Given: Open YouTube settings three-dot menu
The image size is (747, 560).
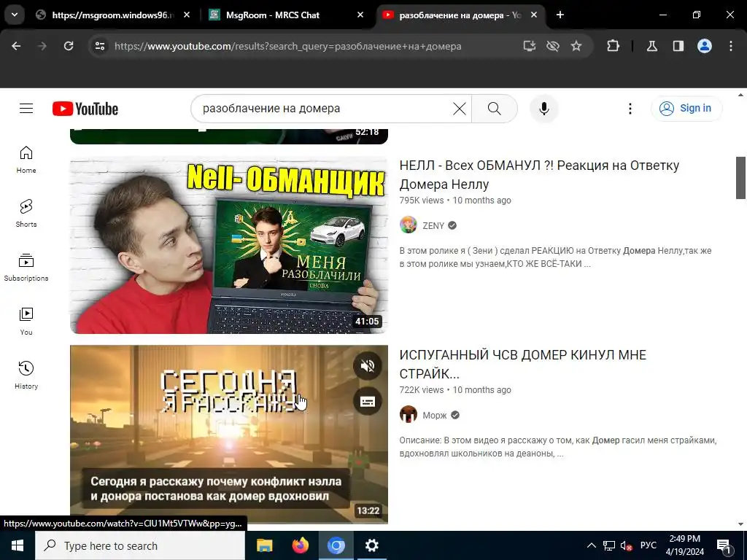Looking at the screenshot, I should click(630, 109).
